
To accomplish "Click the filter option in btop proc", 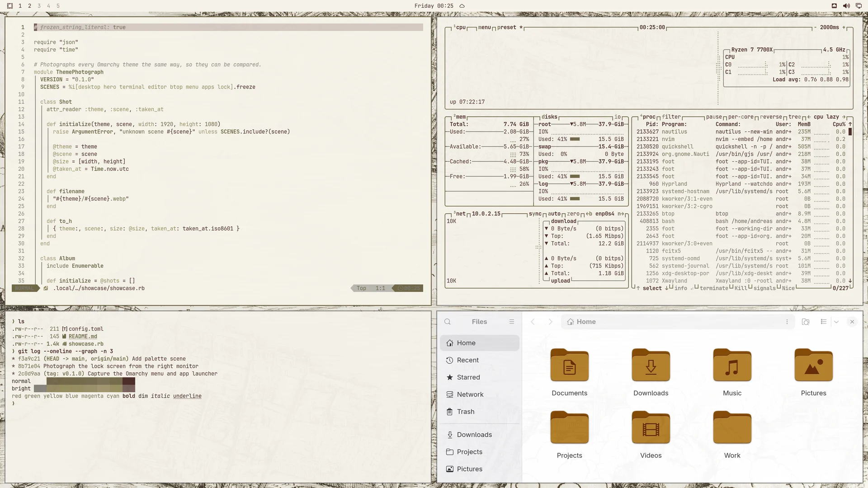I will pos(671,117).
